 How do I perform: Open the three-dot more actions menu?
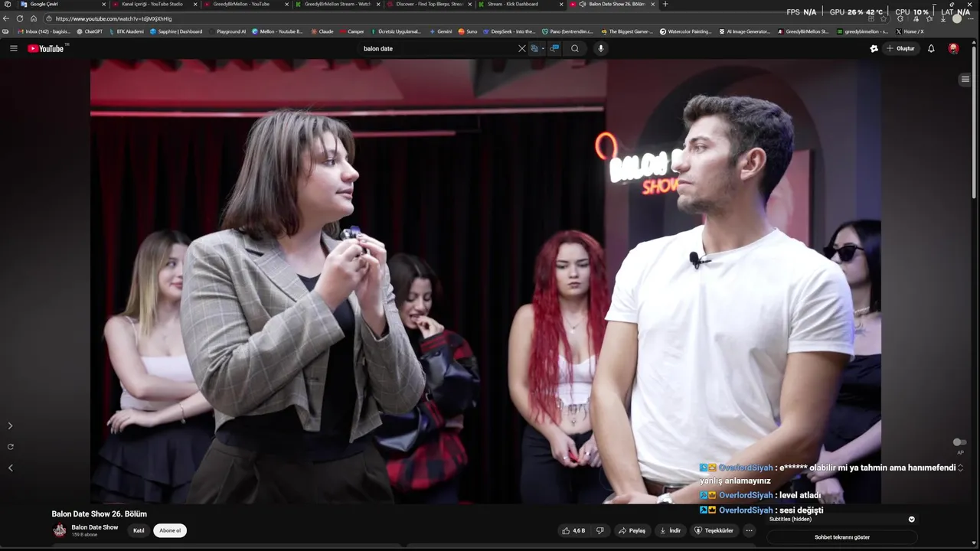[750, 530]
